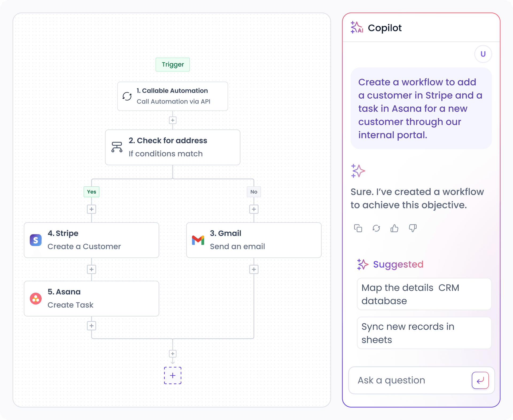This screenshot has width=513, height=420.
Task: Click the sync icon on Callable Automation
Action: pyautogui.click(x=127, y=96)
